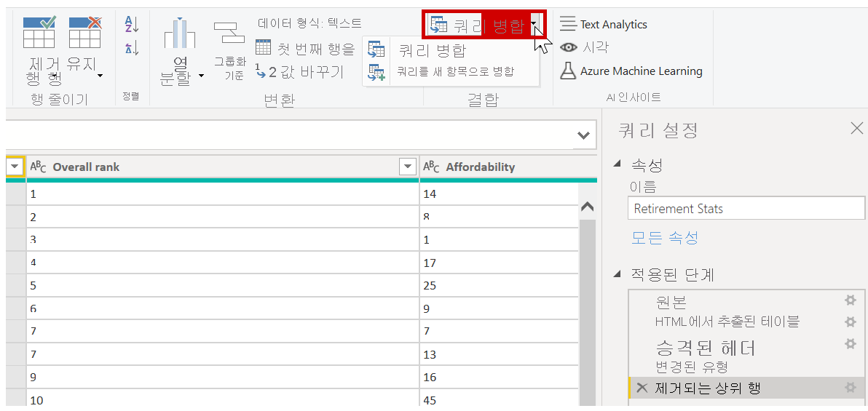Click the Retirement Stats name field

click(746, 209)
